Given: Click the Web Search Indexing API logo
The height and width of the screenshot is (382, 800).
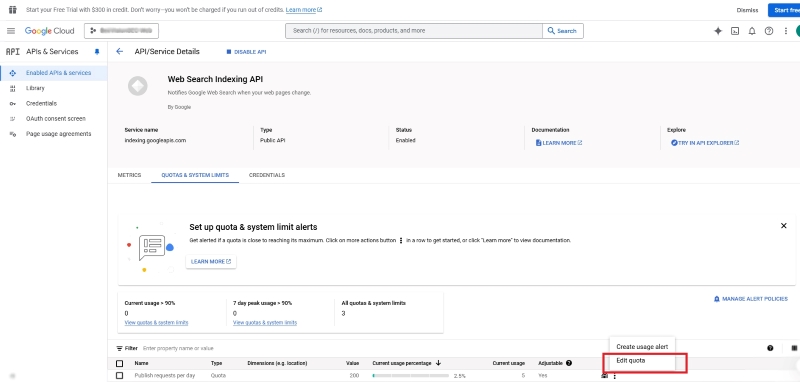Looking at the screenshot, I should [x=138, y=86].
